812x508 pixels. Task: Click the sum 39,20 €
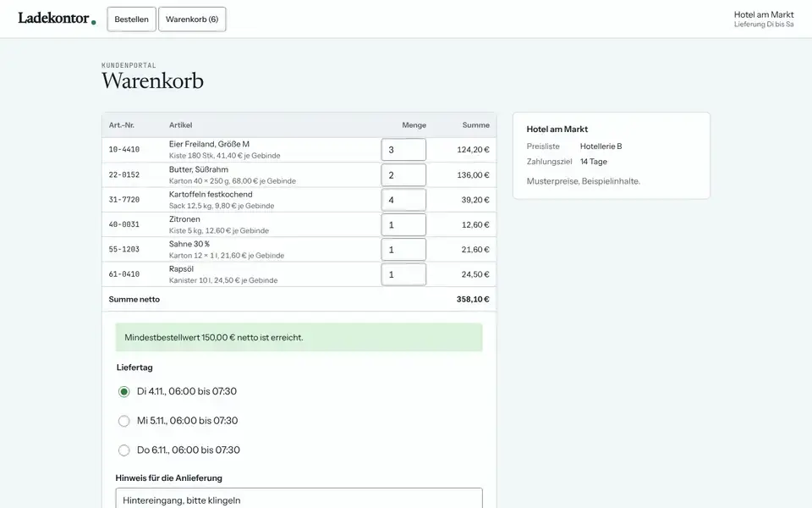pyautogui.click(x=475, y=200)
